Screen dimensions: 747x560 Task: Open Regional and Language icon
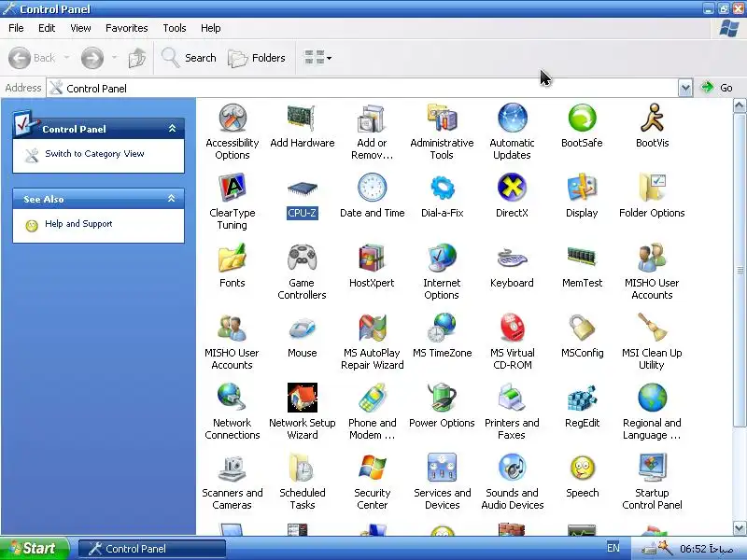point(652,398)
